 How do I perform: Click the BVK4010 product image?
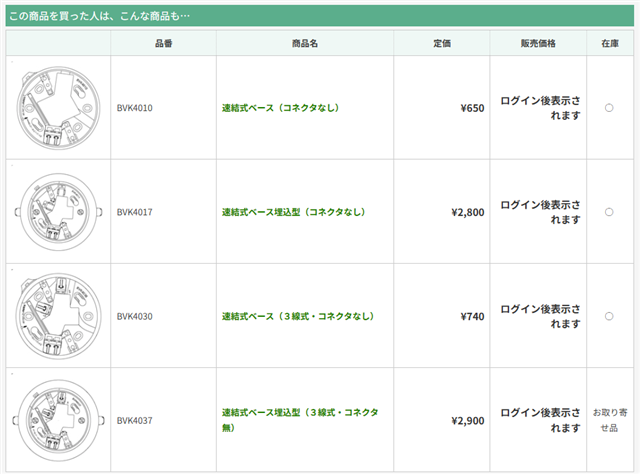coord(58,108)
